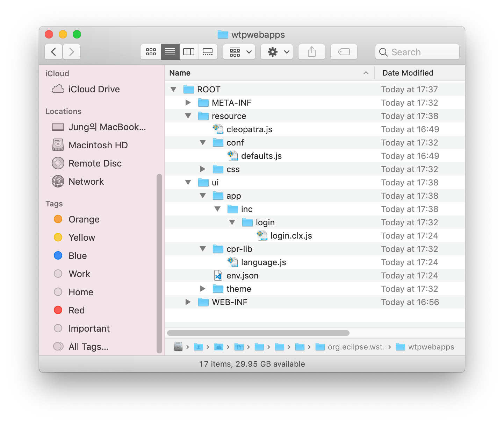Image resolution: width=504 pixels, height=424 pixels.
Task: Open All Tags… in the sidebar
Action: (88, 347)
